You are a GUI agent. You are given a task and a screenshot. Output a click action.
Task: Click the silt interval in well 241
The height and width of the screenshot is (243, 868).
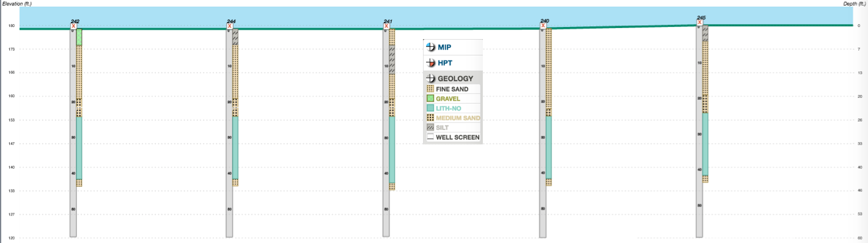click(392, 59)
